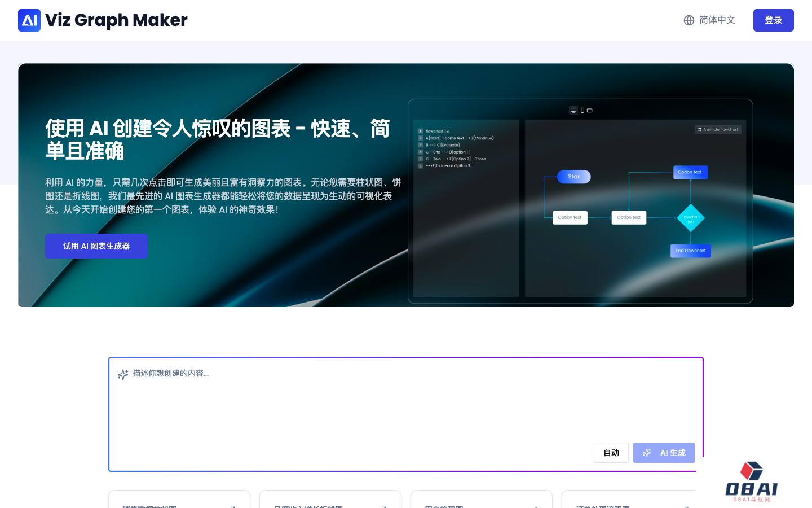812x508 pixels.
Task: Click the sparkle icon in the prompt box
Action: tap(123, 374)
